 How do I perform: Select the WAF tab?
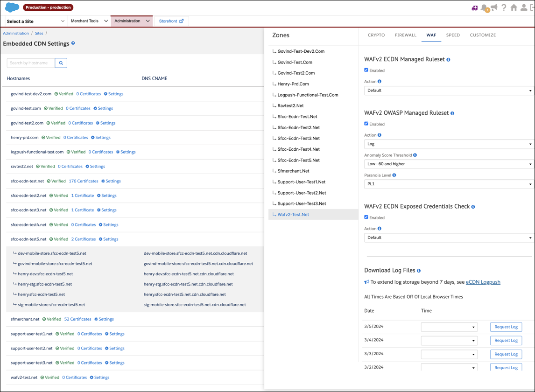tap(431, 35)
